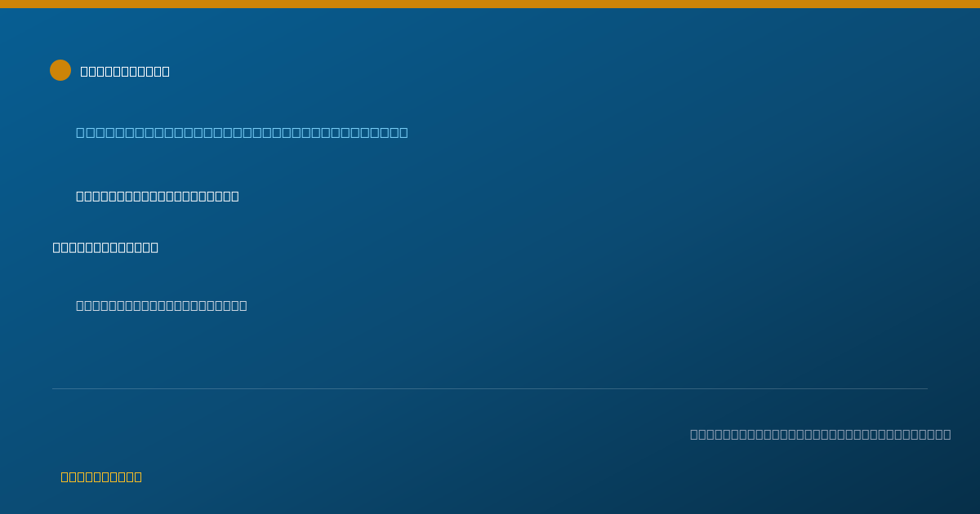Click the gray right-aligned footer text
This screenshot has height=514, width=980.
tap(821, 434)
